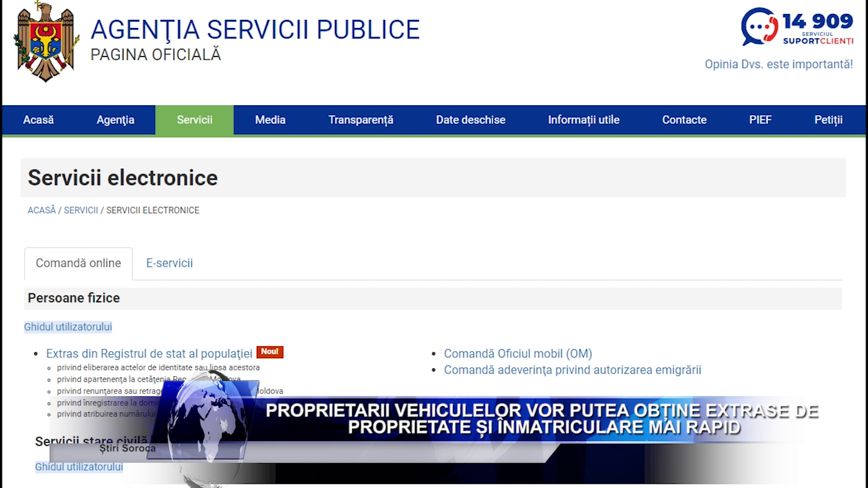Open Informații utile from the navigation bar
Viewport: 868px width, 488px height.
[583, 120]
